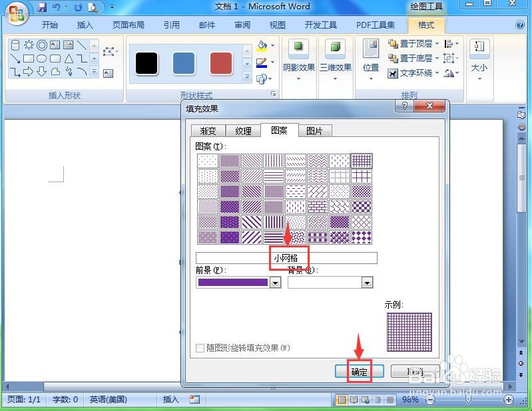Open the Position (位置) menu

tap(370, 60)
